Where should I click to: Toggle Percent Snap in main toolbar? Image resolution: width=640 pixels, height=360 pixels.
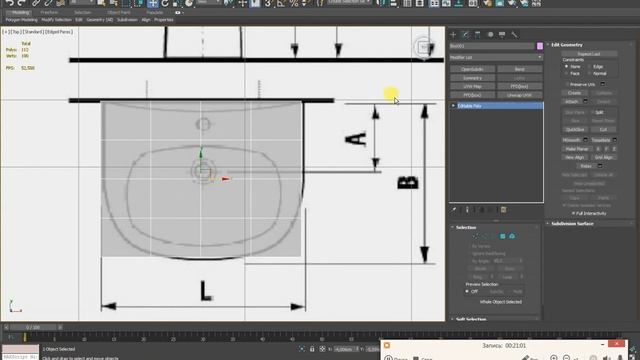point(294,3)
